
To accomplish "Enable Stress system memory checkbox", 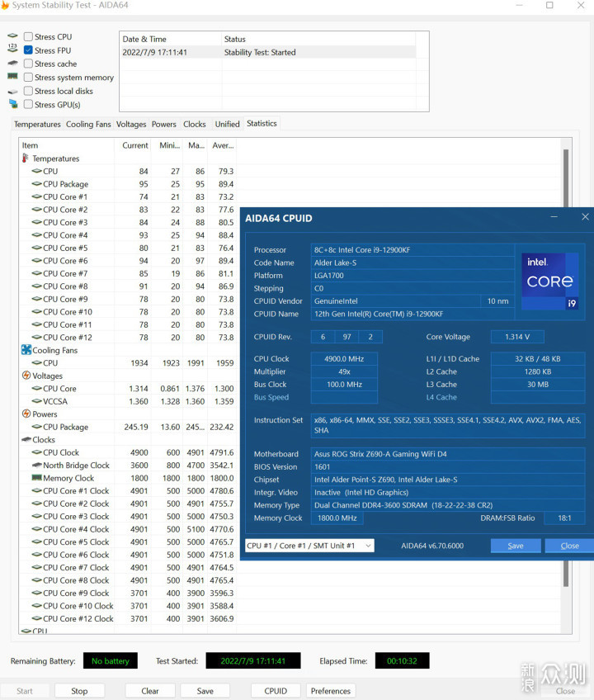I will [28, 78].
